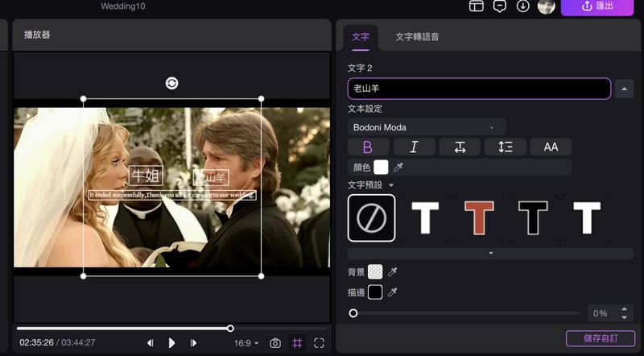This screenshot has height=356, width=644.
Task: Click the 老山羊 text input field
Action: (x=479, y=89)
